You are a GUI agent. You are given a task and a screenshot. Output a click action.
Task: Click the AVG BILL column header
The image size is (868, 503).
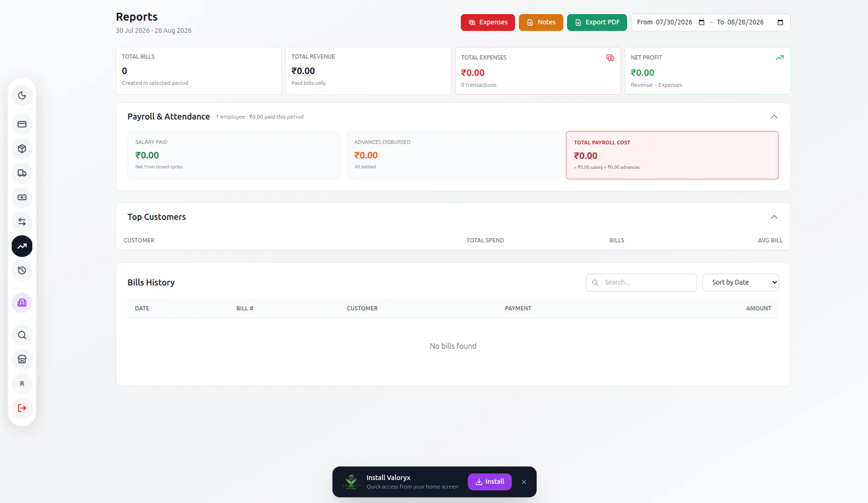click(x=770, y=240)
